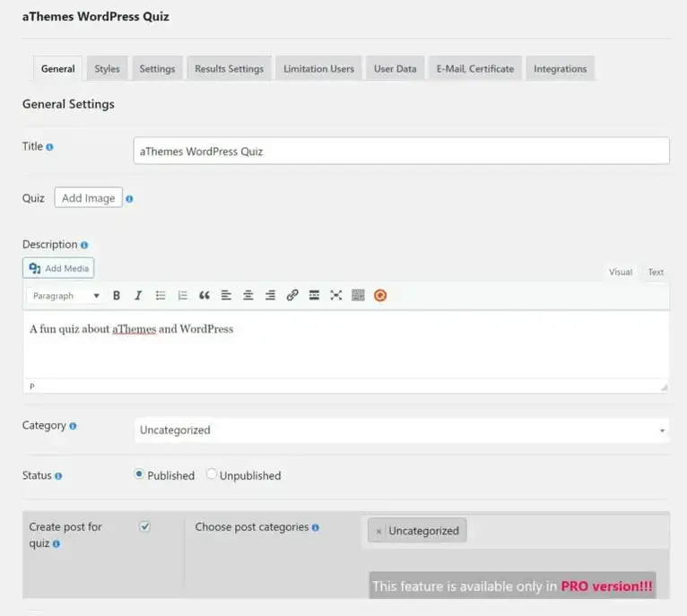
Task: Remove the Uncategorized post category tag
Action: coord(378,532)
